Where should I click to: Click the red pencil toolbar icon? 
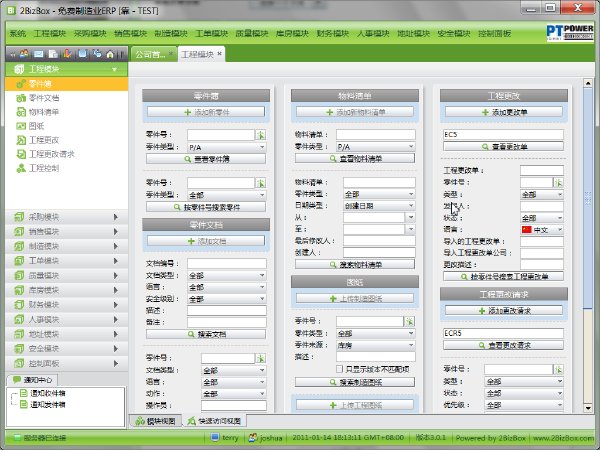pyautogui.click(x=67, y=54)
